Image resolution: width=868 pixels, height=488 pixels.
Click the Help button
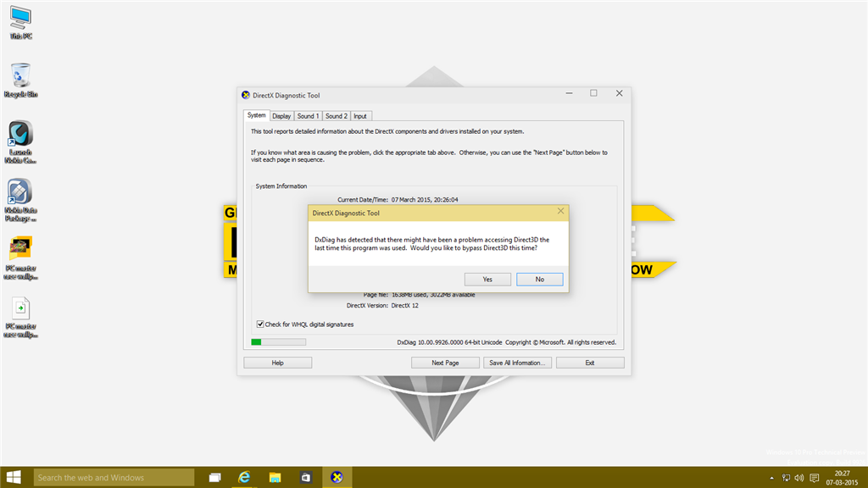pyautogui.click(x=278, y=363)
